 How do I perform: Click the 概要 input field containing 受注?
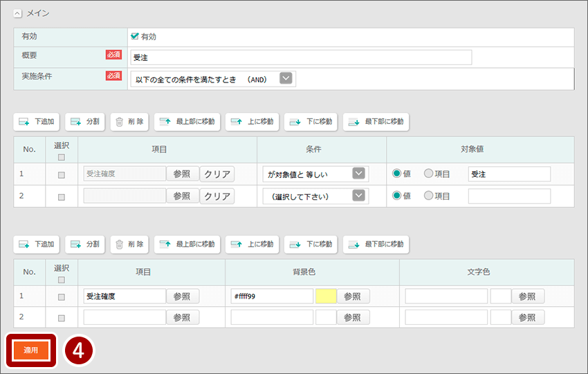click(x=301, y=57)
